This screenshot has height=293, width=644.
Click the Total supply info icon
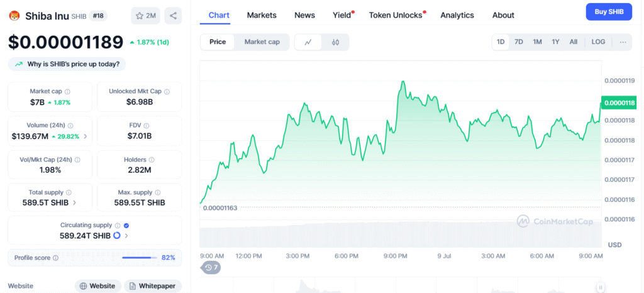[x=69, y=192]
